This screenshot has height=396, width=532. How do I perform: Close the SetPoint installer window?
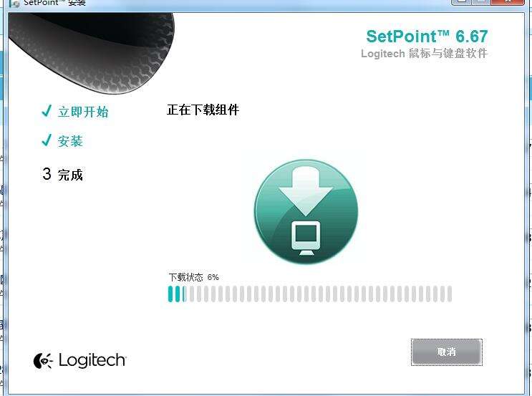(x=508, y=1)
